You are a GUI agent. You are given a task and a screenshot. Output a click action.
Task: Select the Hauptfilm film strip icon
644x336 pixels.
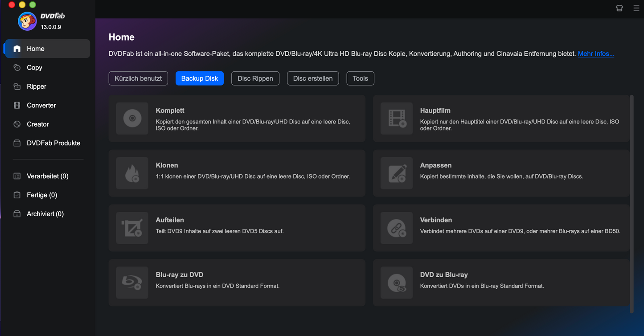(396, 119)
